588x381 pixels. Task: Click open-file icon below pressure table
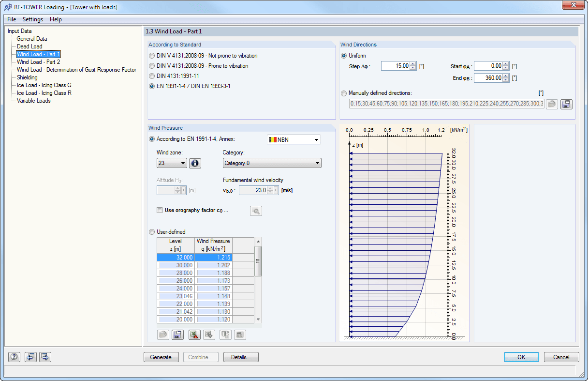[x=163, y=334]
